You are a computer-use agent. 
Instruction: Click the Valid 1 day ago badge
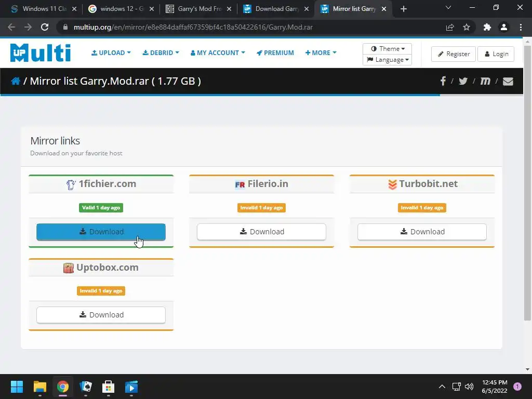pos(101,208)
